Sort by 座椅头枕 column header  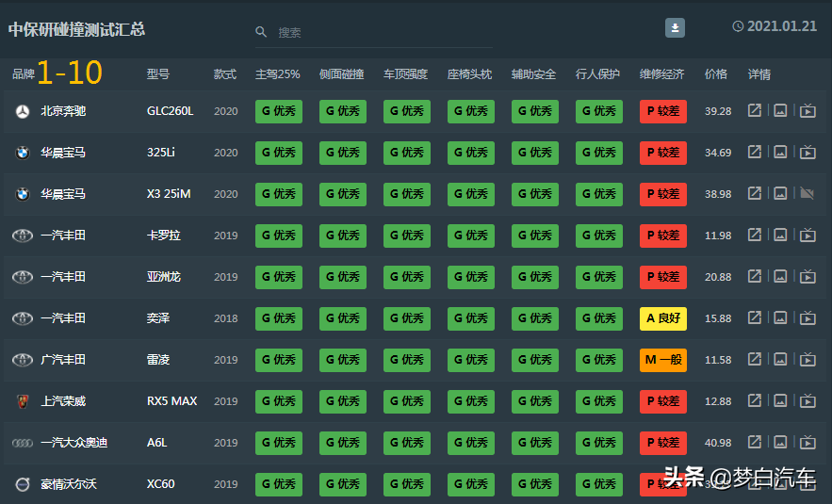tap(469, 74)
